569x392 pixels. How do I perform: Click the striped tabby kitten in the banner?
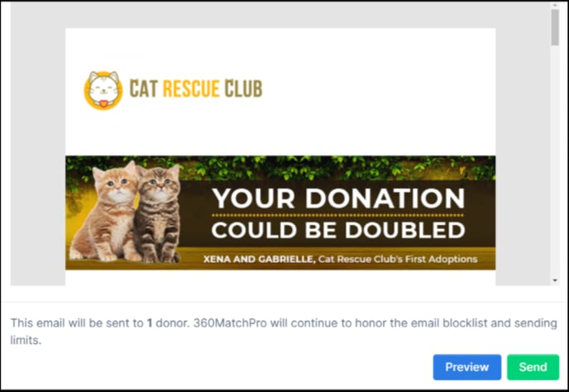[158, 214]
